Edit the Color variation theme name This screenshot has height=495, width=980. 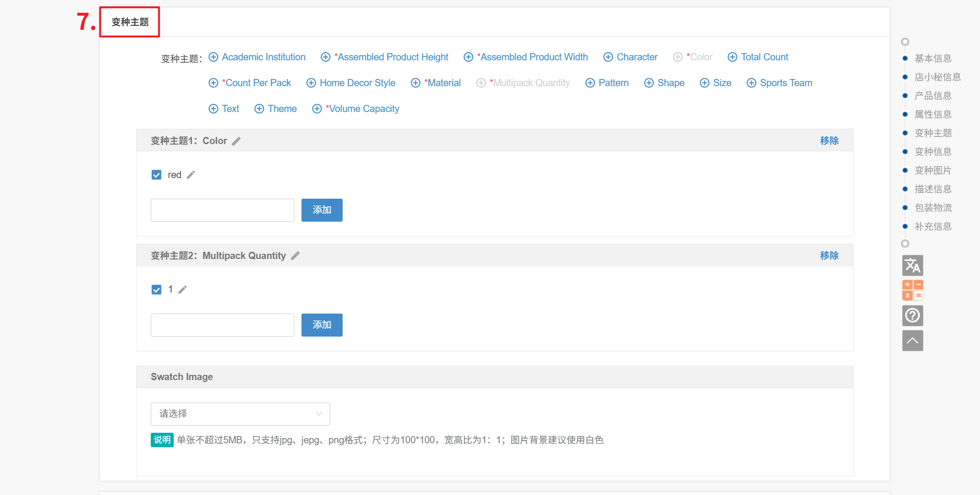[x=236, y=141]
